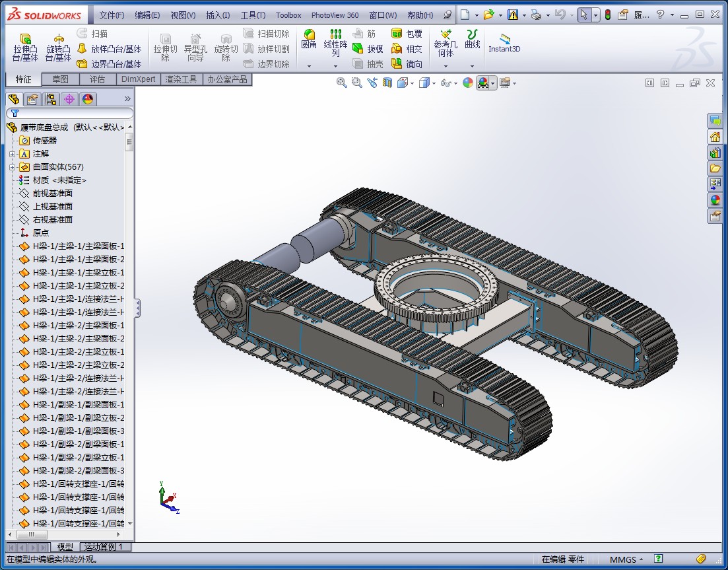Viewport: 728px width, 570px height.
Task: Switch to the 草图 (Sketch) tab
Action: click(60, 79)
